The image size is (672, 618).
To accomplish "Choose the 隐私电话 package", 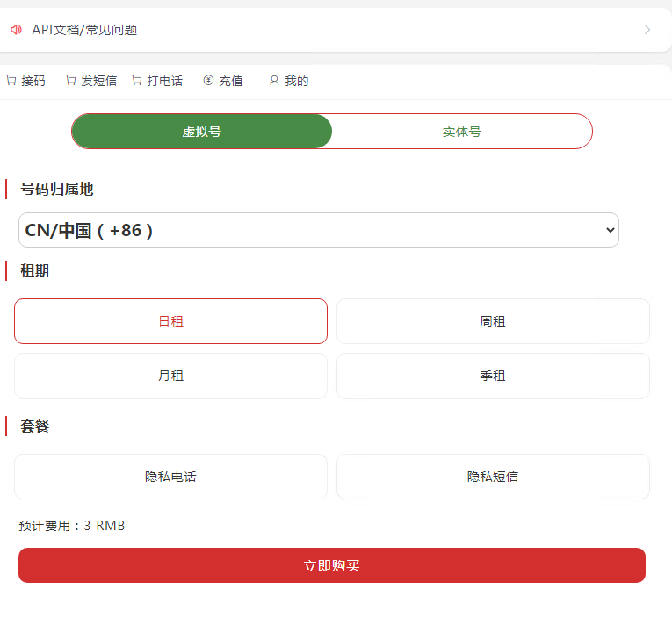I will coord(170,477).
